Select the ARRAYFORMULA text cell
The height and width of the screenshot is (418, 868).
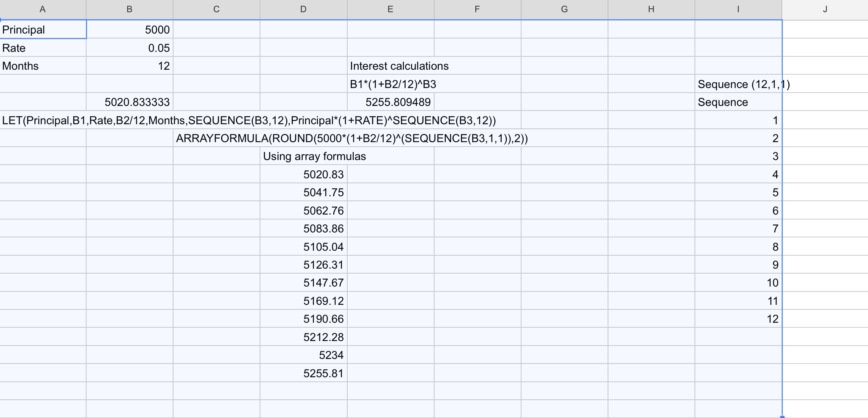216,138
